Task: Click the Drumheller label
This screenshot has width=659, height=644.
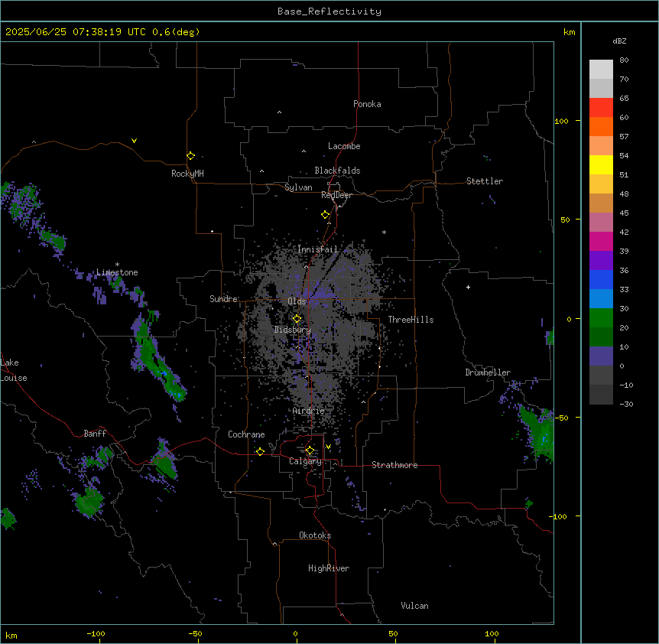Action: tap(488, 372)
